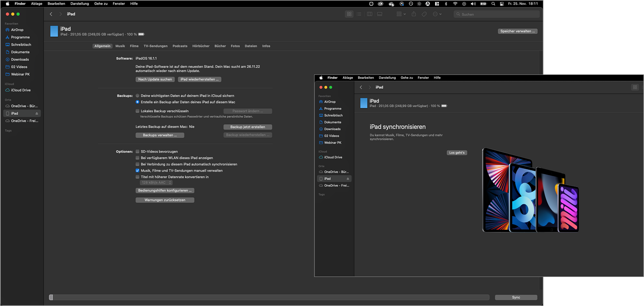The width and height of the screenshot is (644, 306).
Task: Eject the iPad in the main sidebar
Action: click(37, 114)
